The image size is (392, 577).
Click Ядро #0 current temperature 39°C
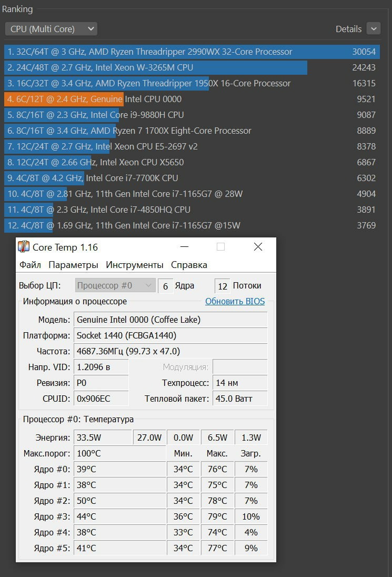coord(120,469)
